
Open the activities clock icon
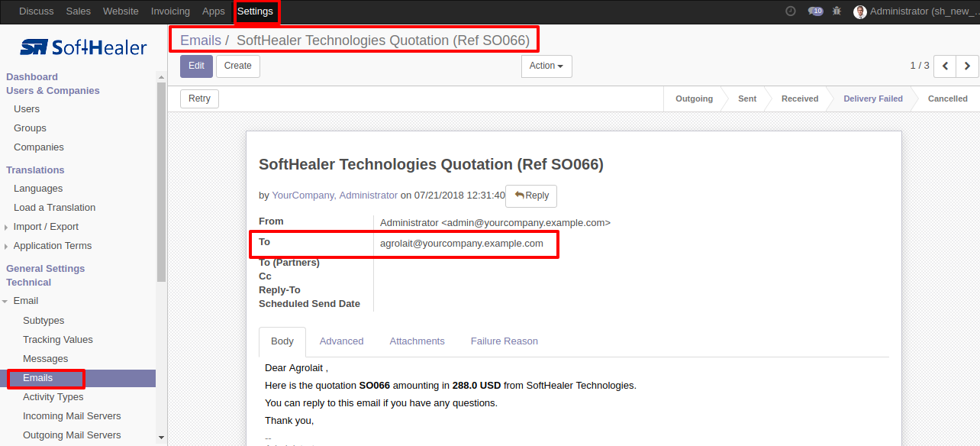coord(790,11)
